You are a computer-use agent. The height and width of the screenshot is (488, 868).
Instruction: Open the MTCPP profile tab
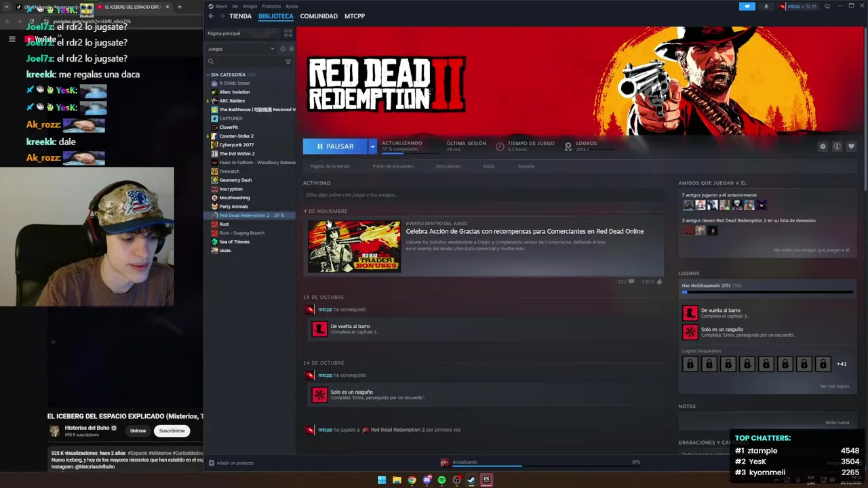[x=355, y=16]
